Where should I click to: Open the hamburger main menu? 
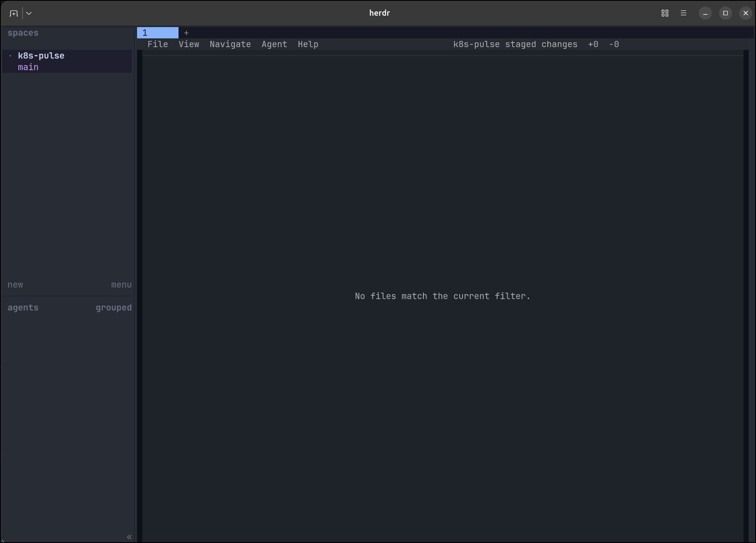[x=684, y=13]
